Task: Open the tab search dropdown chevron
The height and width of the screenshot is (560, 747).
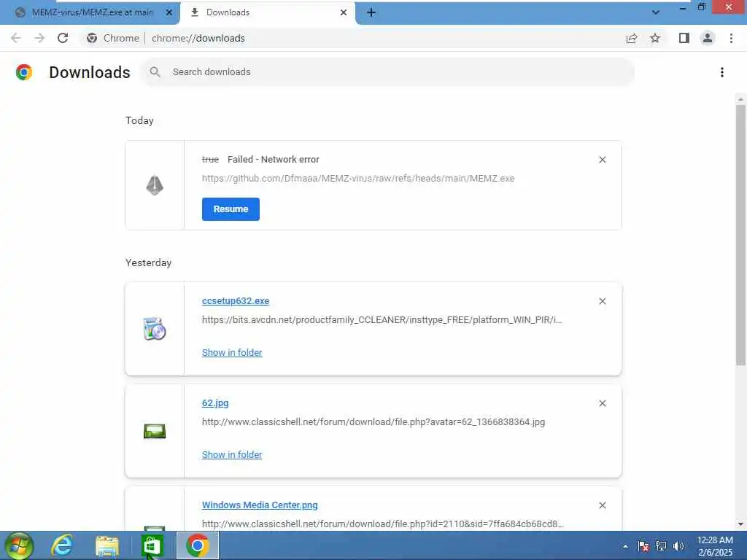Action: coord(656,12)
